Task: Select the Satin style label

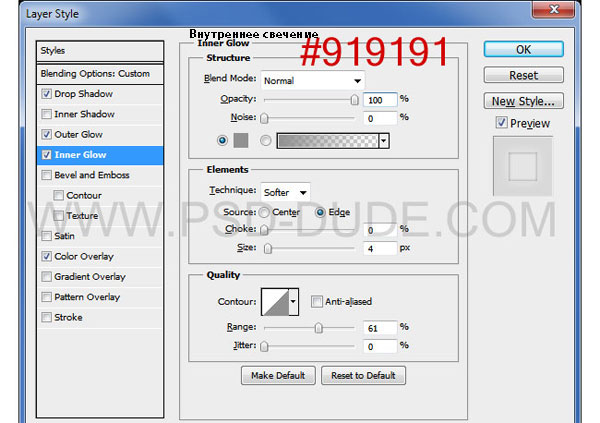Action: tap(64, 236)
